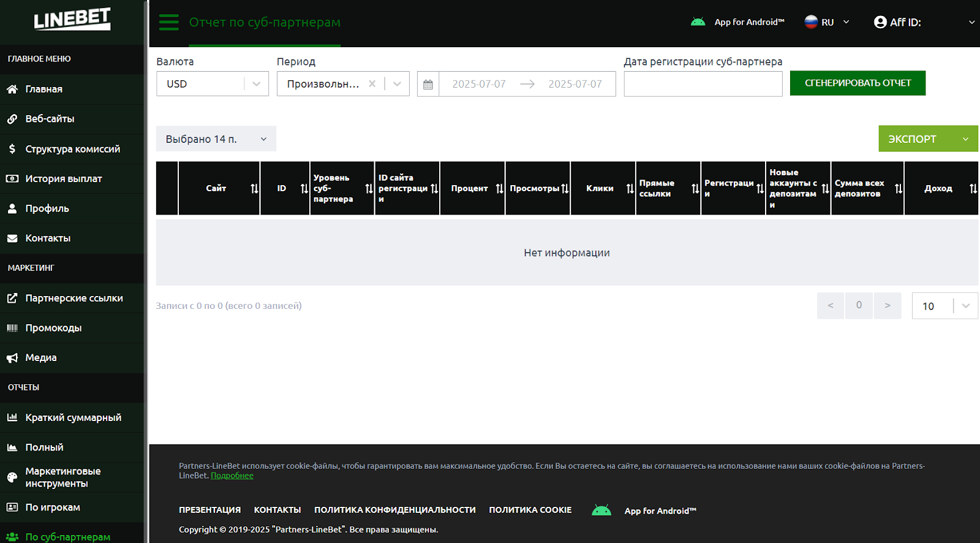Viewport: 980px width, 543px height.
Task: Click the megaphone icon beside Медиа
Action: click(x=12, y=358)
